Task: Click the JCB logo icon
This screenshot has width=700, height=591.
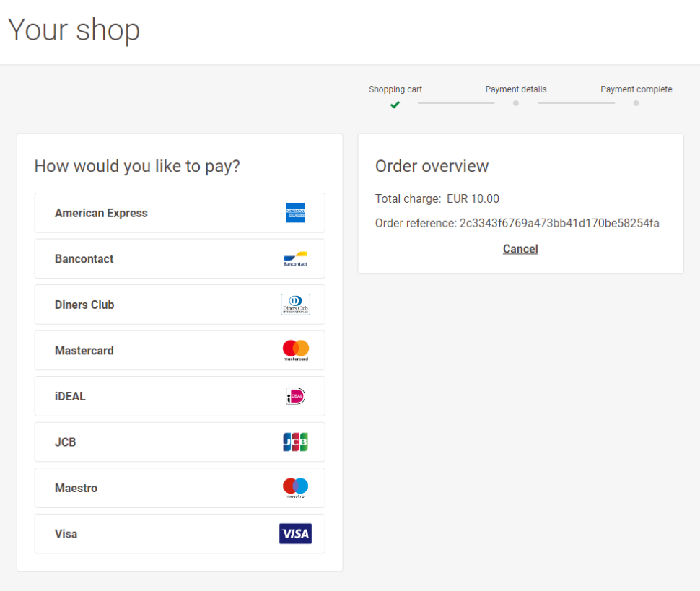Action: click(x=295, y=442)
